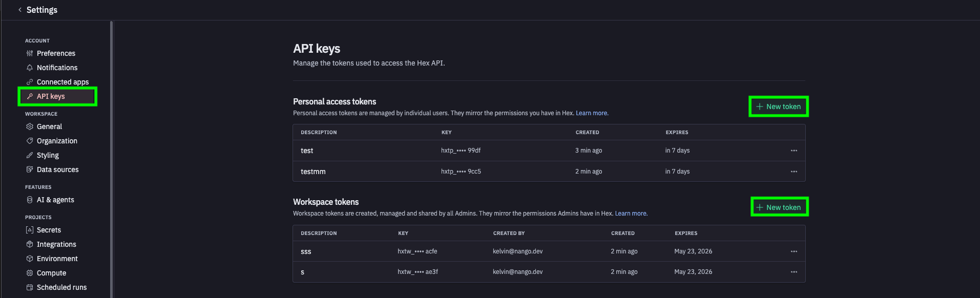
Task: Click the Notifications bell icon
Action: click(x=30, y=68)
